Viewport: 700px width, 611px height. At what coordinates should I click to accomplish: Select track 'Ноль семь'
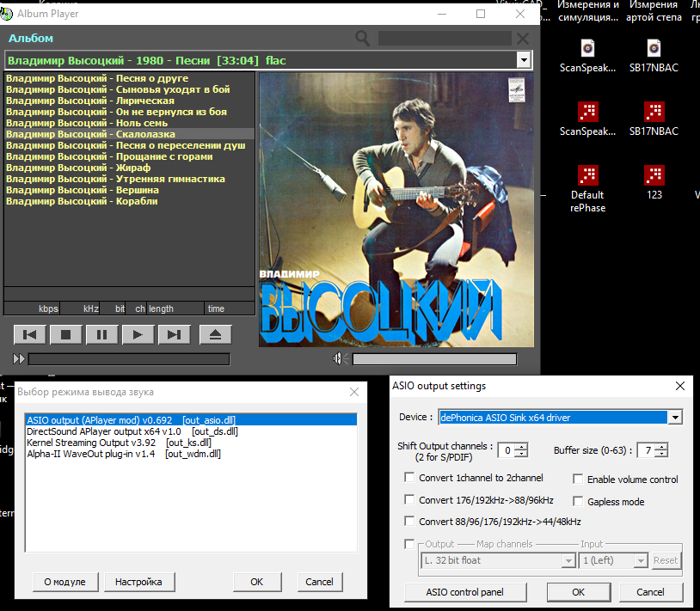(130, 123)
